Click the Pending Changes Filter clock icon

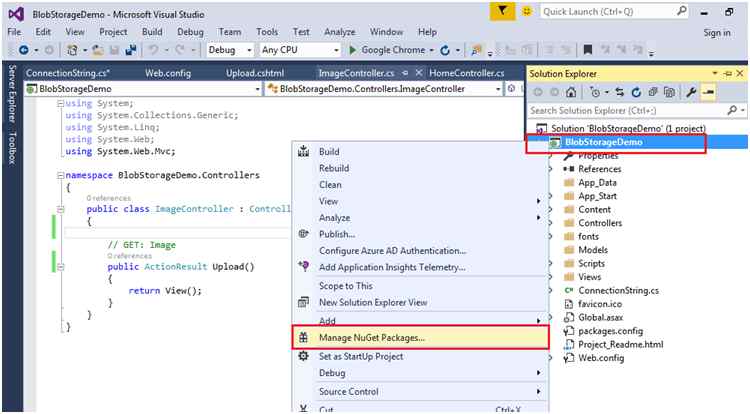click(595, 92)
